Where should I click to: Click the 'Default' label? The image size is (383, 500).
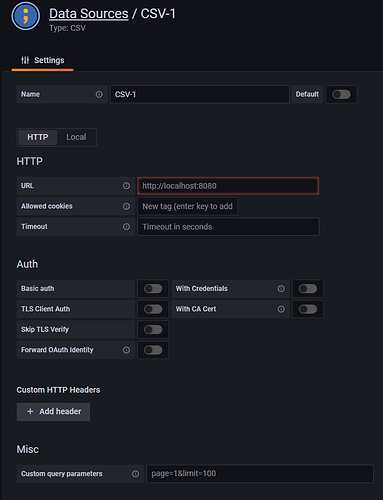[x=307, y=94]
